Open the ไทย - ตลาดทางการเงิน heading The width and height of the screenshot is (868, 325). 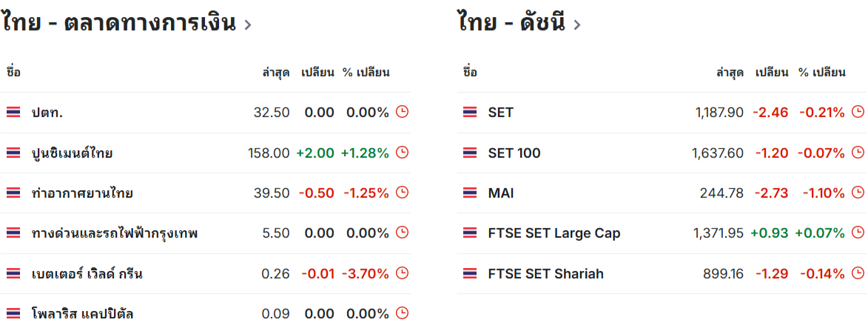click(119, 23)
